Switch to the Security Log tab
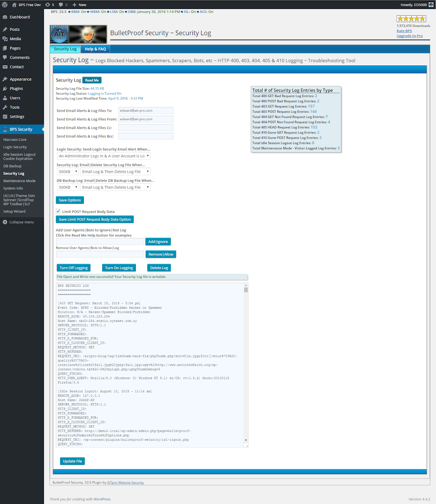This screenshot has height=504, width=436. [65, 49]
